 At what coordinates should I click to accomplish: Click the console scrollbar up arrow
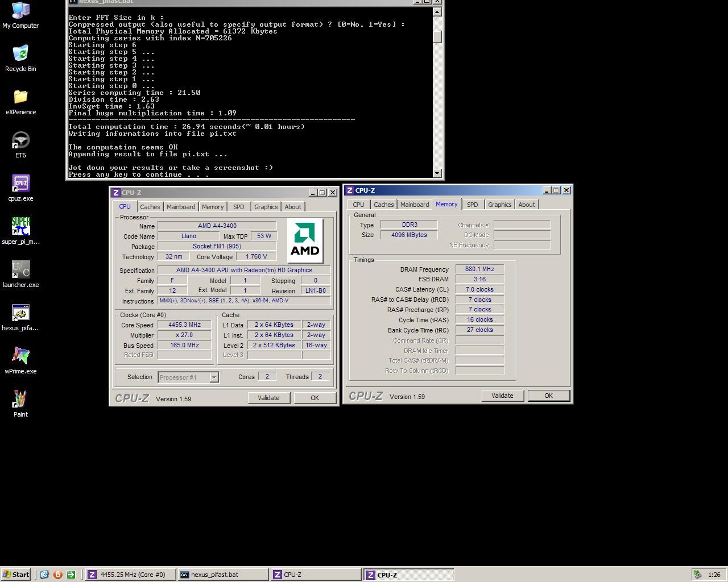(x=437, y=11)
